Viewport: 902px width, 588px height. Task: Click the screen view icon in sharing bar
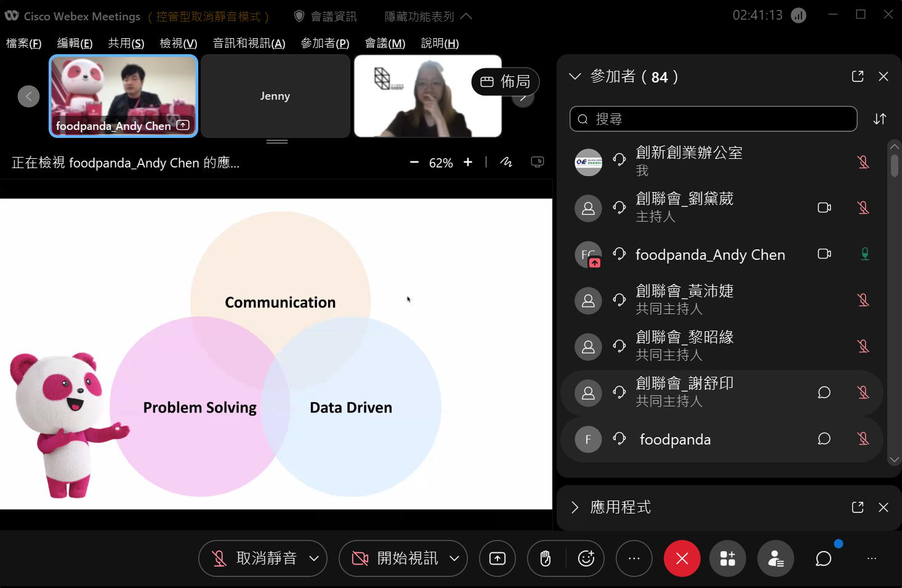point(538,162)
